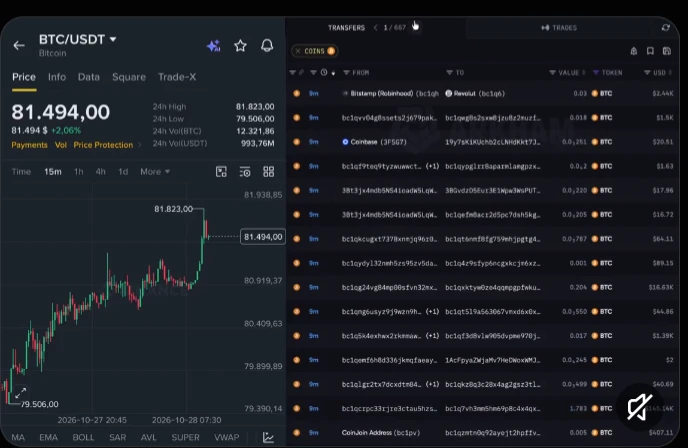Image resolution: width=688 pixels, height=448 pixels.
Task: Open the BTC/USDT pair dropdown
Action: pyautogui.click(x=77, y=39)
